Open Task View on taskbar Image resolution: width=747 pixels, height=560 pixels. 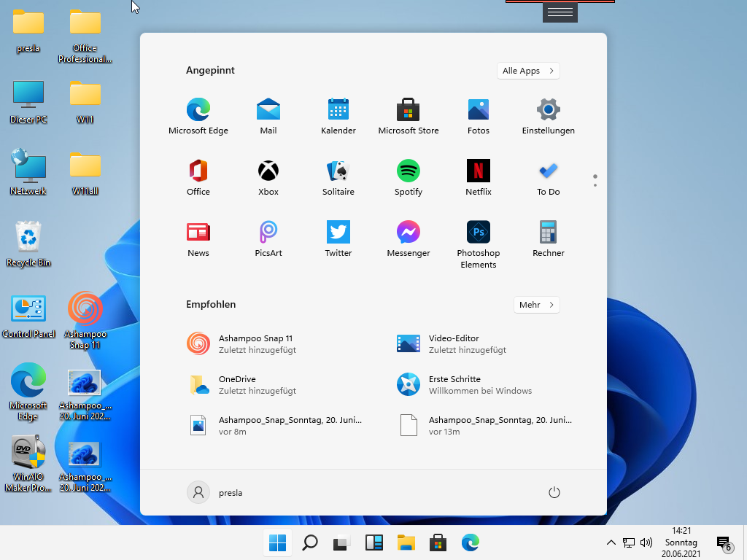coord(341,542)
